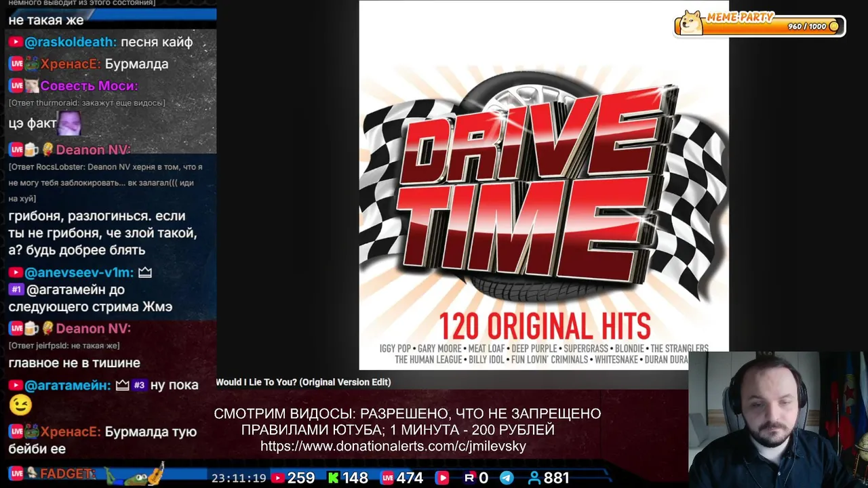Click the LIVE badge before ХренасЕ's "тую бейби" message
The image size is (868, 488).
16,432
